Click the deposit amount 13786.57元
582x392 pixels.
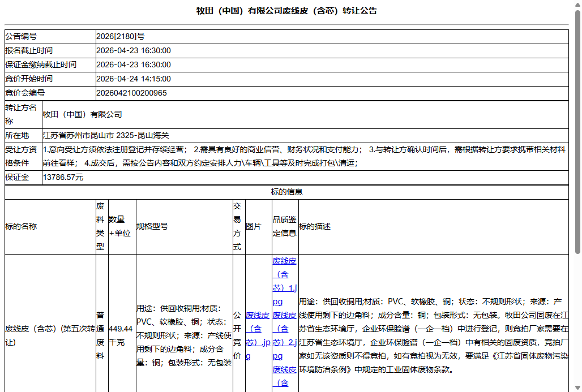pyautogui.click(x=63, y=177)
